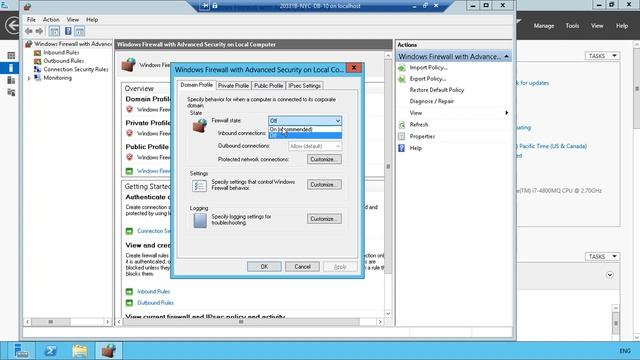Open the Firewall state dropdown
Screen dimensions: 640x360
[x=305, y=121]
